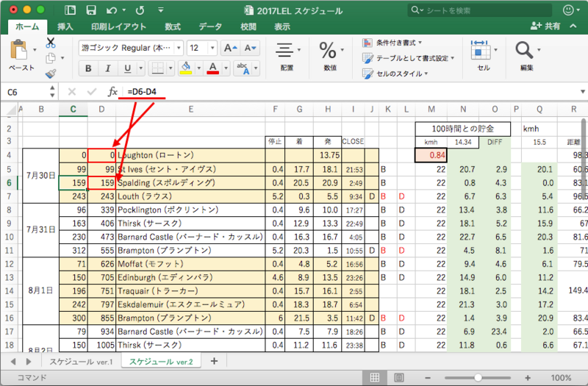The width and height of the screenshot is (588, 386).
Task: Add a new sheet with plus button
Action: [214, 361]
